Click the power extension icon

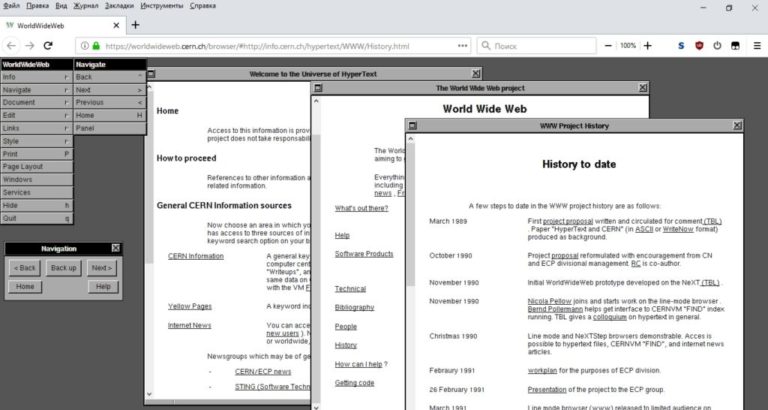[x=717, y=46]
